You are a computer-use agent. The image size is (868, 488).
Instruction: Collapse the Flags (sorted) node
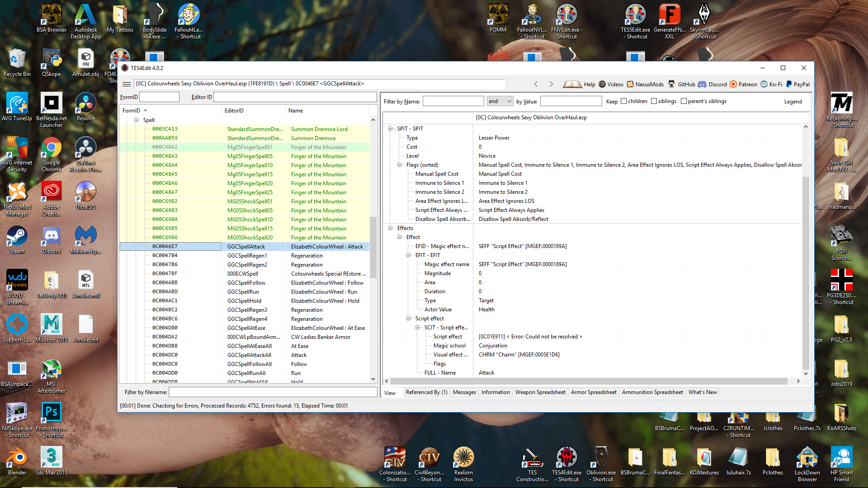(x=400, y=165)
